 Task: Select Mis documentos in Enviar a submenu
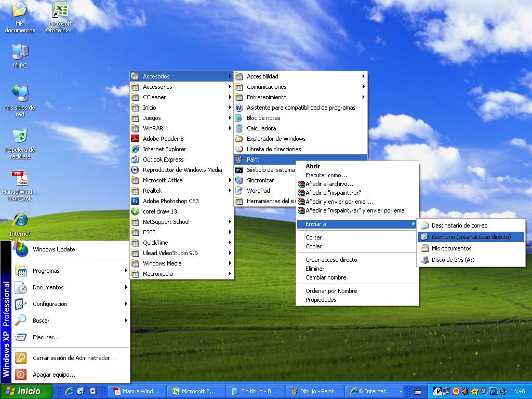coord(471,248)
